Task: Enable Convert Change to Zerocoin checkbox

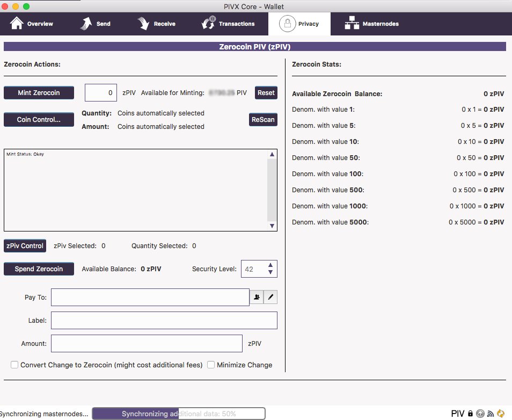Action: point(14,365)
